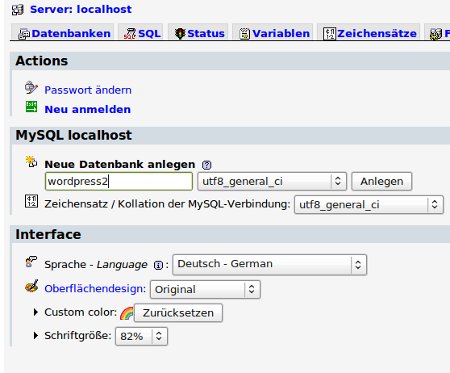Open the 82% font size dropdown

tap(141, 336)
